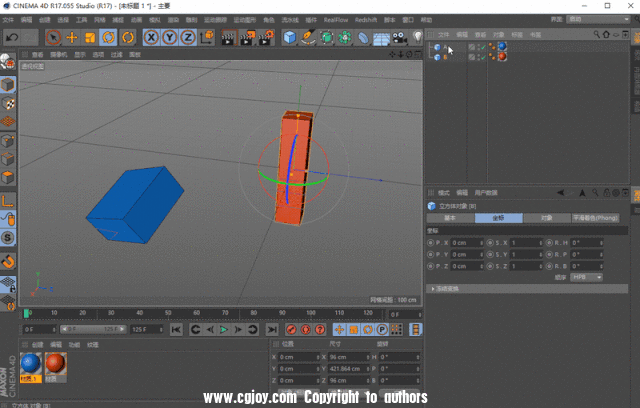Open the green generator objects icon
The image size is (640, 408).
pos(327,38)
